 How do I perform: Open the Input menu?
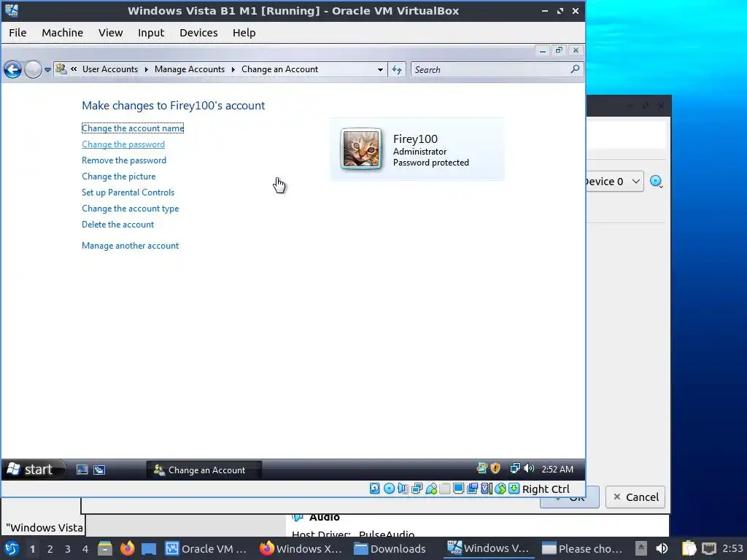point(151,33)
